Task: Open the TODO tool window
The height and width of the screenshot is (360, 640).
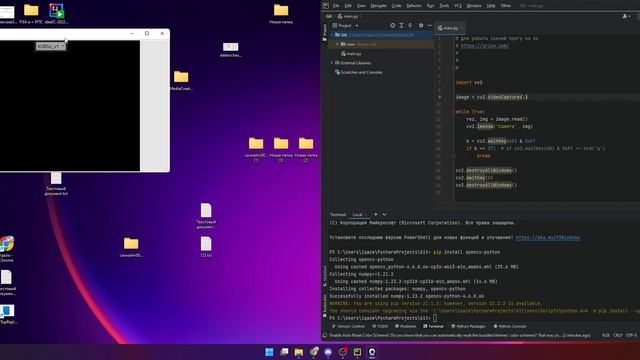Action: [380, 326]
